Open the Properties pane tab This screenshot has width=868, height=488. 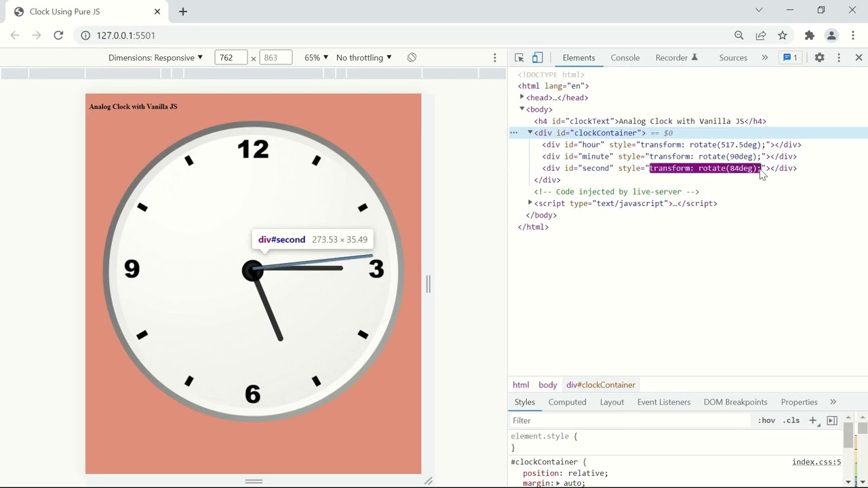[800, 402]
